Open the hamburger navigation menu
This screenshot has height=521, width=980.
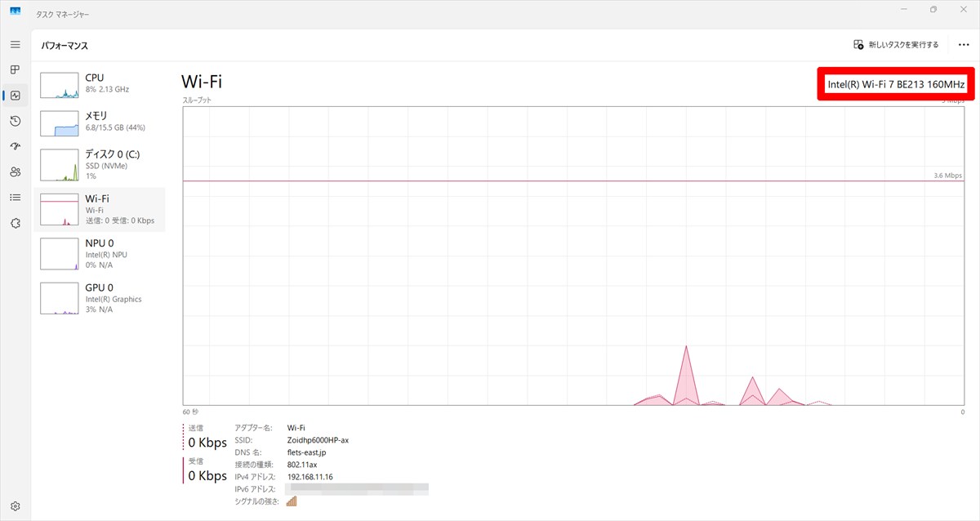(x=15, y=44)
